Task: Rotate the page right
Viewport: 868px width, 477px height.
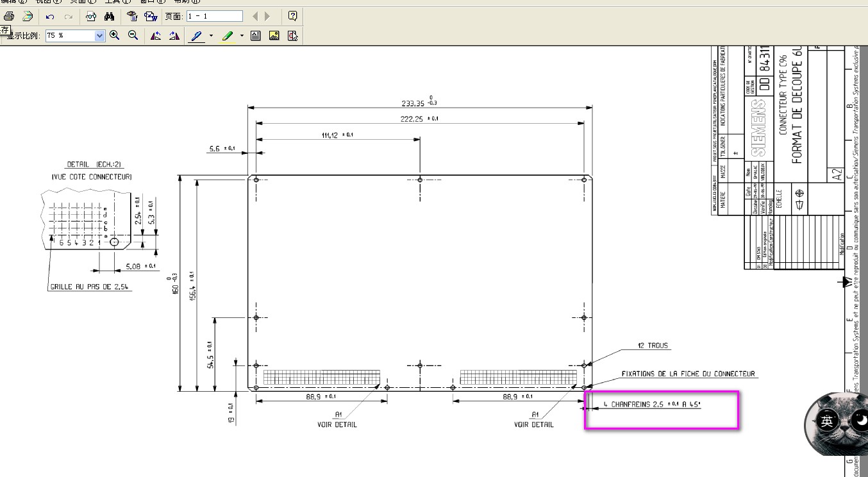Action: (x=174, y=36)
